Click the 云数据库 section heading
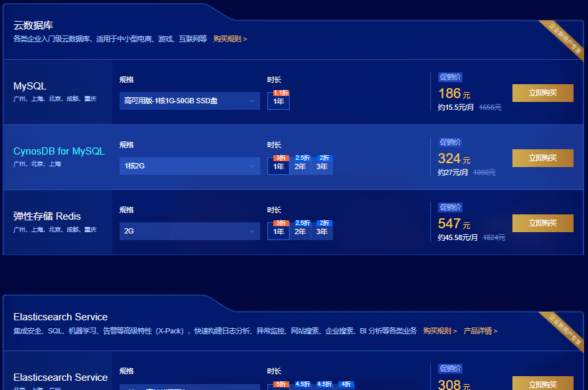The image size is (588, 390). click(34, 25)
